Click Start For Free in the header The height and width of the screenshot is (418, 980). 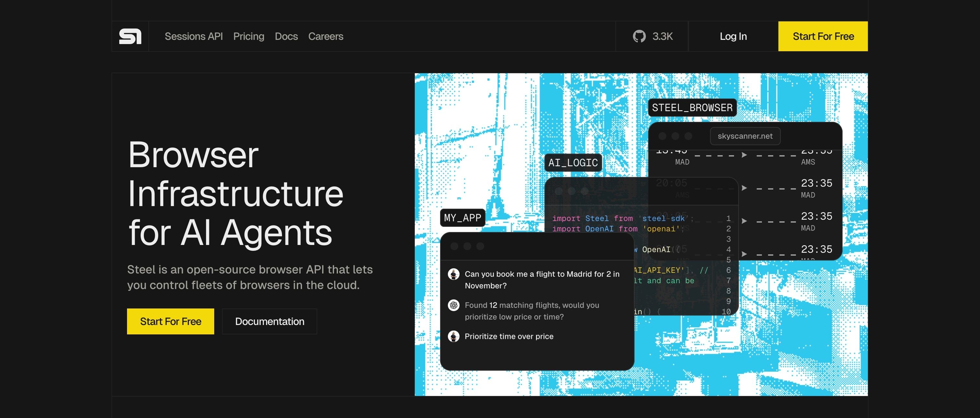(823, 36)
